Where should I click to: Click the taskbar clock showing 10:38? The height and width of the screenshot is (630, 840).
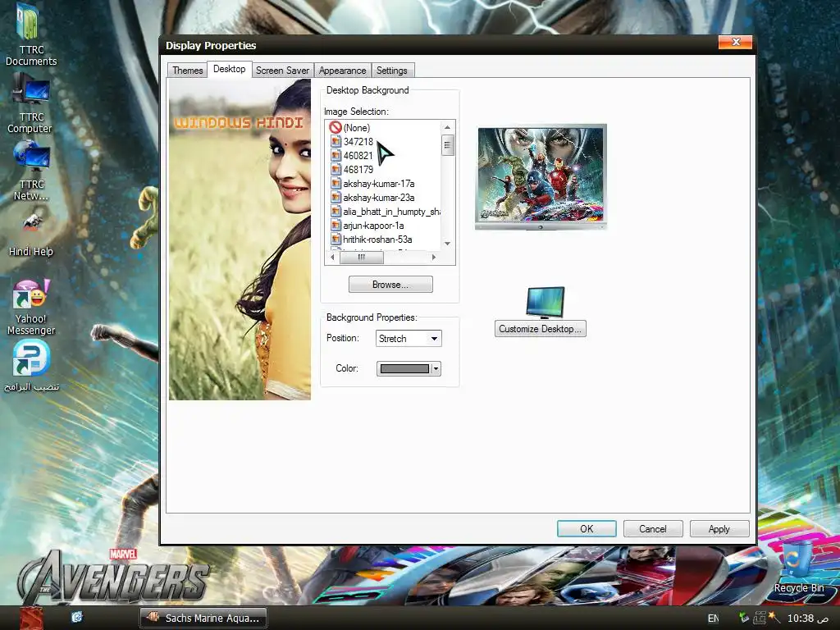[x=807, y=619]
